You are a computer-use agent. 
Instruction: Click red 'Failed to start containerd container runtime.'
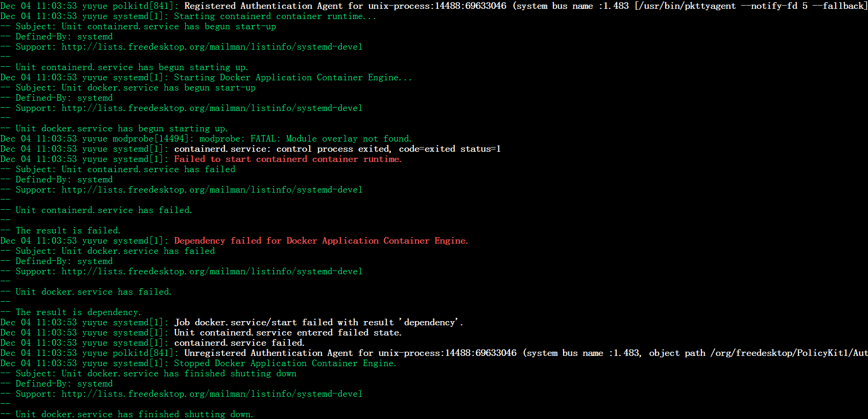pyautogui.click(x=288, y=159)
